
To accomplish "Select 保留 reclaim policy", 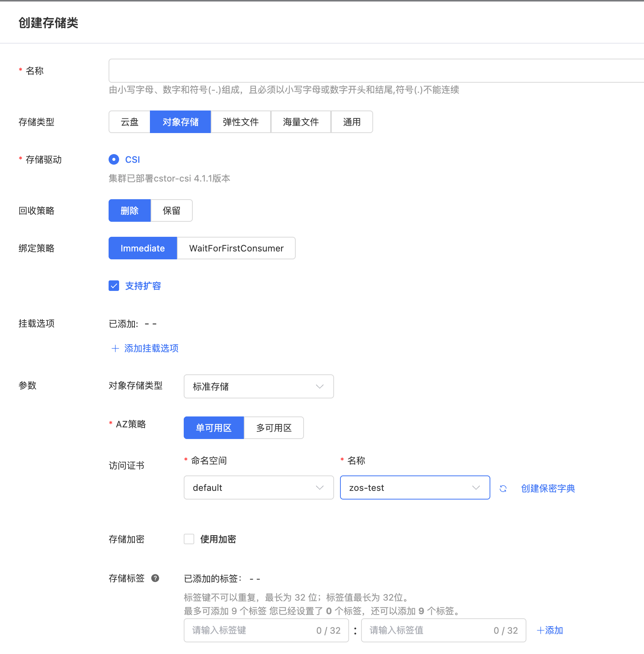I will coord(172,210).
